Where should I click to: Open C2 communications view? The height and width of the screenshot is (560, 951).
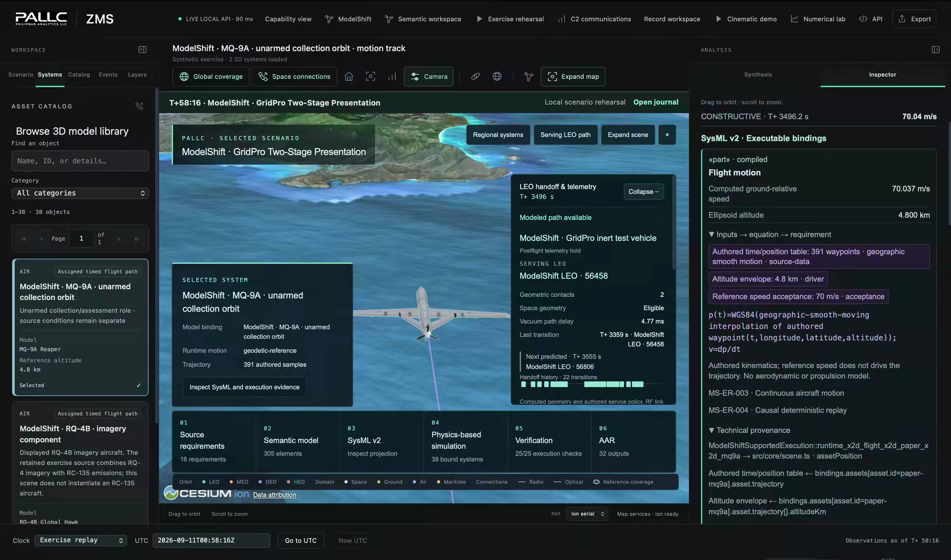point(594,19)
